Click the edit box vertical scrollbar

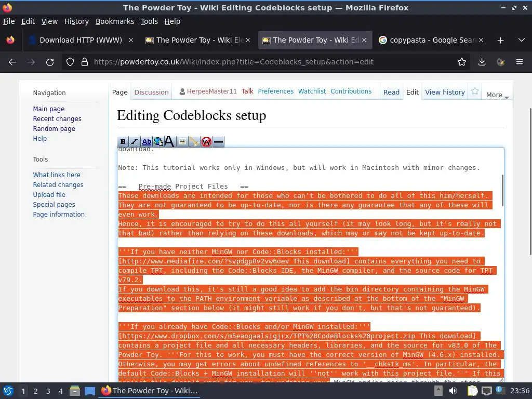pyautogui.click(x=502, y=190)
